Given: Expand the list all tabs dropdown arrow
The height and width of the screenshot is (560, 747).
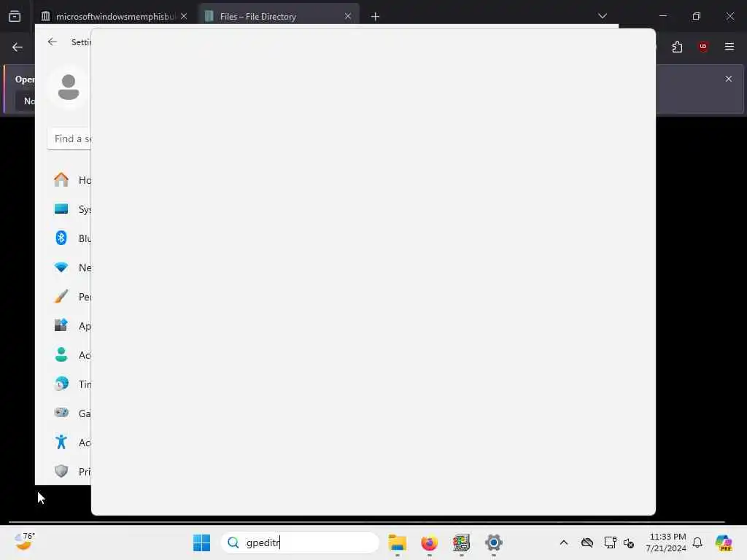Looking at the screenshot, I should point(603,16).
